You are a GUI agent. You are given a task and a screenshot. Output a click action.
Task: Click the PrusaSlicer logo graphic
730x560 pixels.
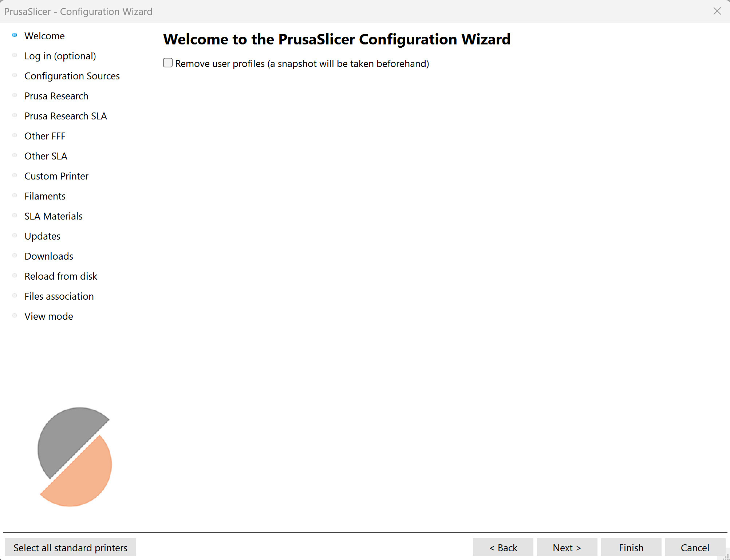75,457
